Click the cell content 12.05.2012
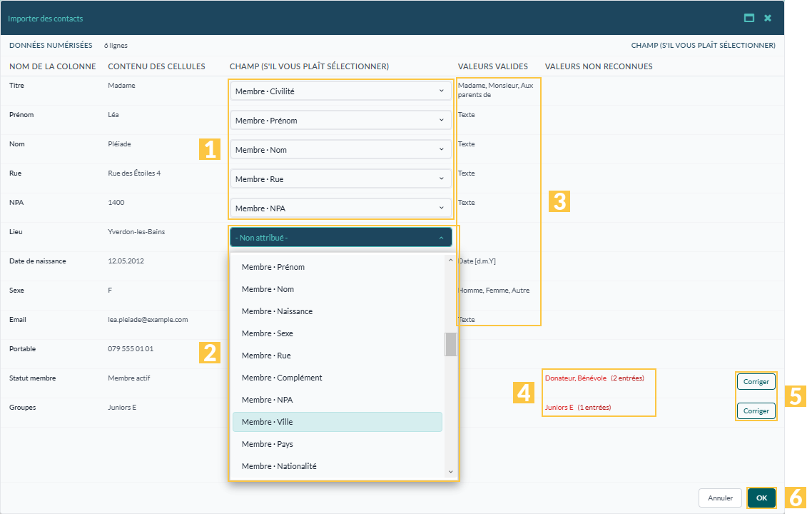This screenshot has height=514, width=812. coord(126,261)
